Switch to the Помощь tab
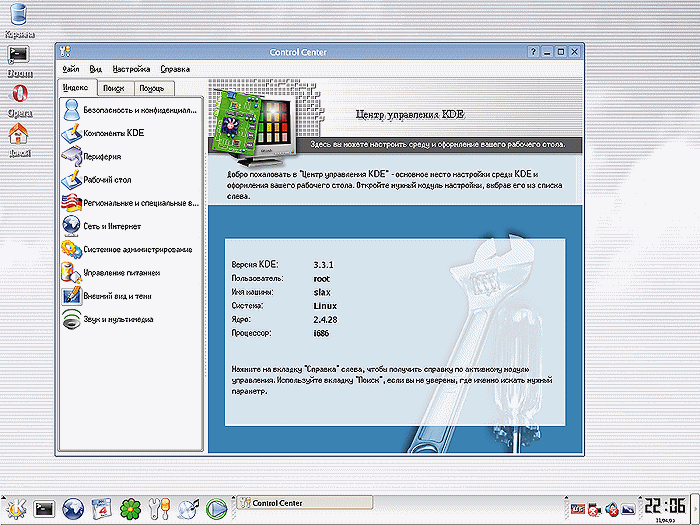The width and height of the screenshot is (700, 525). coord(153,88)
